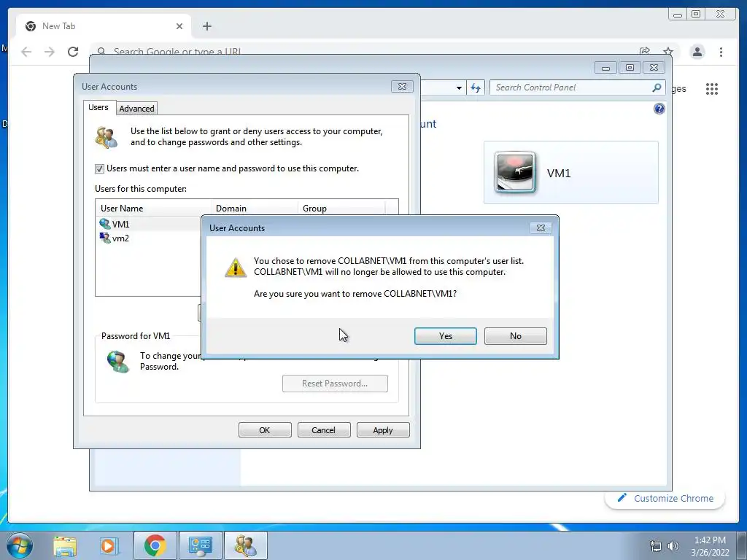
Task: Close the Control Panel window
Action: click(654, 68)
